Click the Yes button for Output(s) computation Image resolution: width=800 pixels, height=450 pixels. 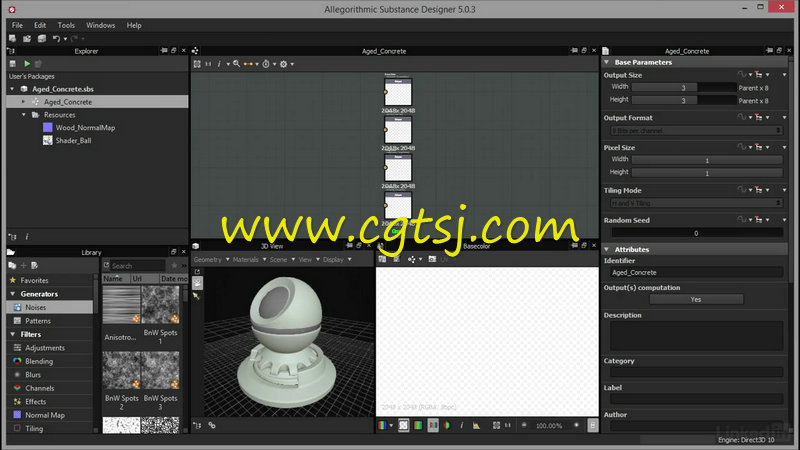point(696,299)
